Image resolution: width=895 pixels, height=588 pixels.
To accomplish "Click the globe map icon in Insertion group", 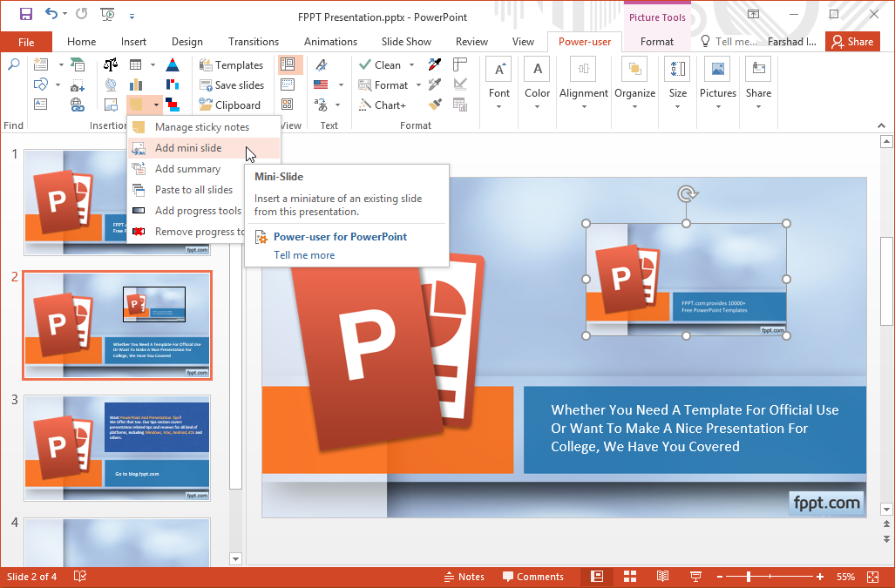I will click(x=111, y=84).
